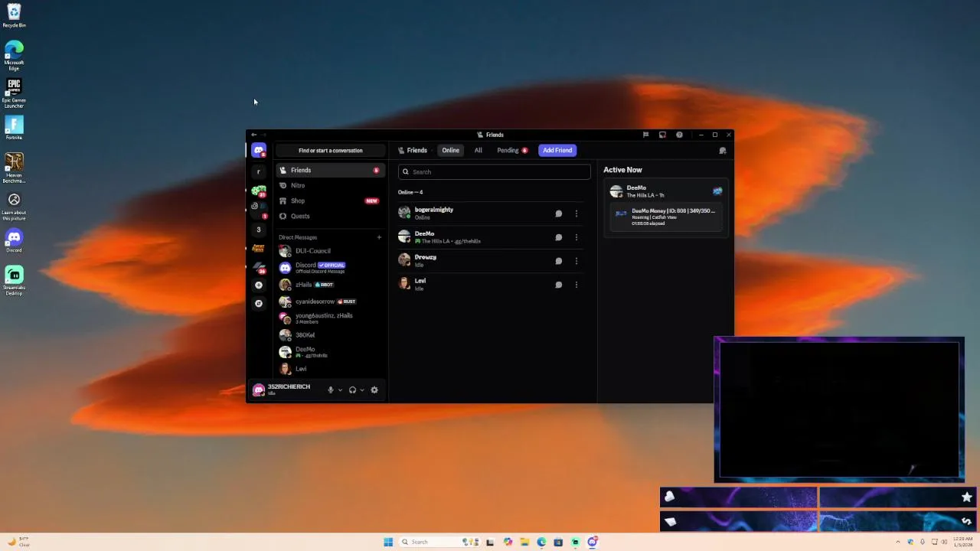Screen dimensions: 980x551
Task: Open Windows Start button
Action: pos(388,542)
